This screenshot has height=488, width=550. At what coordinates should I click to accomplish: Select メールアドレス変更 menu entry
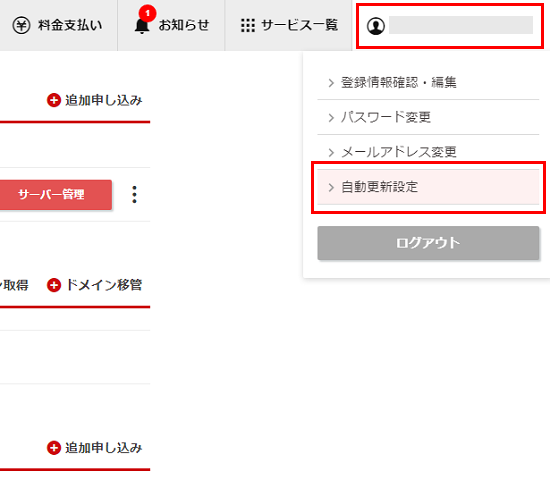428,152
